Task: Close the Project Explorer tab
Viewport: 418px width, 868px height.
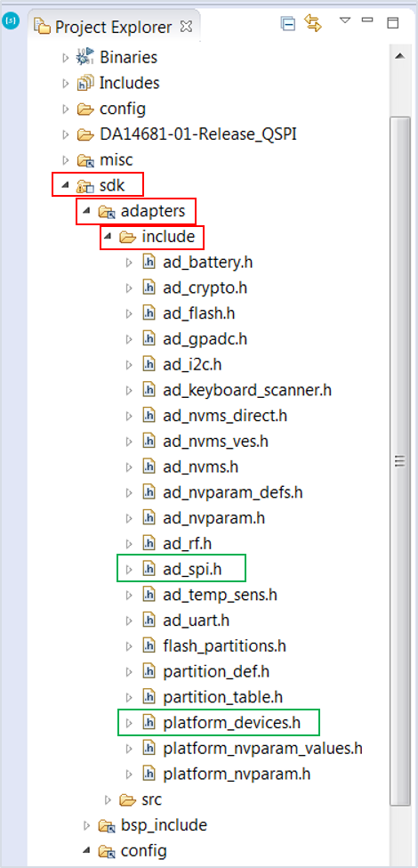Action: (x=186, y=26)
